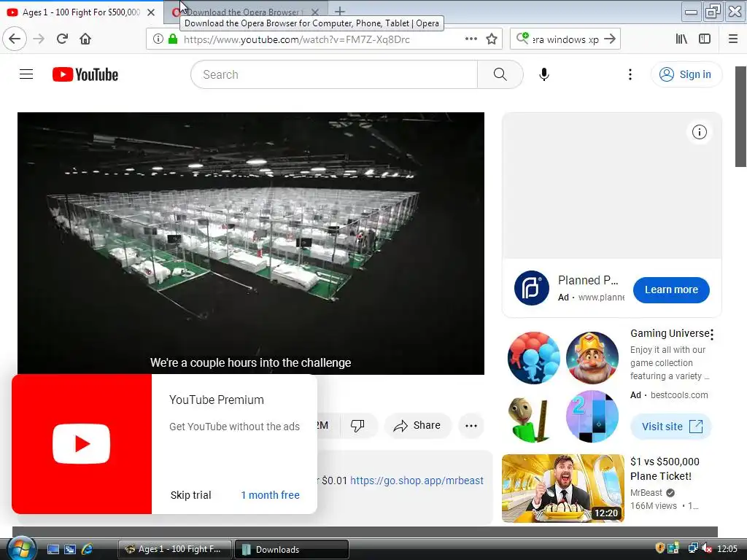The height and width of the screenshot is (560, 747).
Task: Open the $1 vs $500,000 Plane Ticket title
Action: (x=665, y=469)
